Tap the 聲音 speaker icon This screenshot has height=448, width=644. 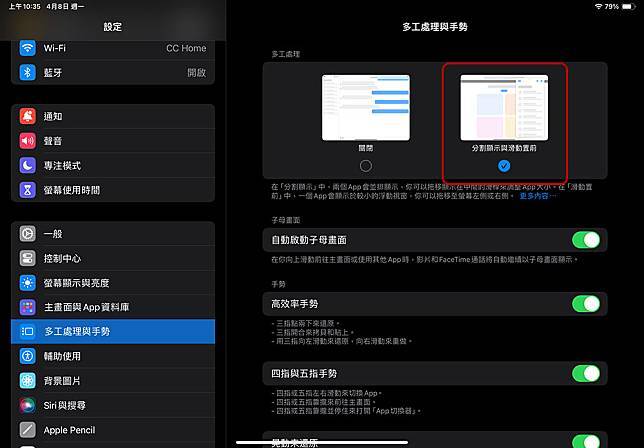pos(28,141)
